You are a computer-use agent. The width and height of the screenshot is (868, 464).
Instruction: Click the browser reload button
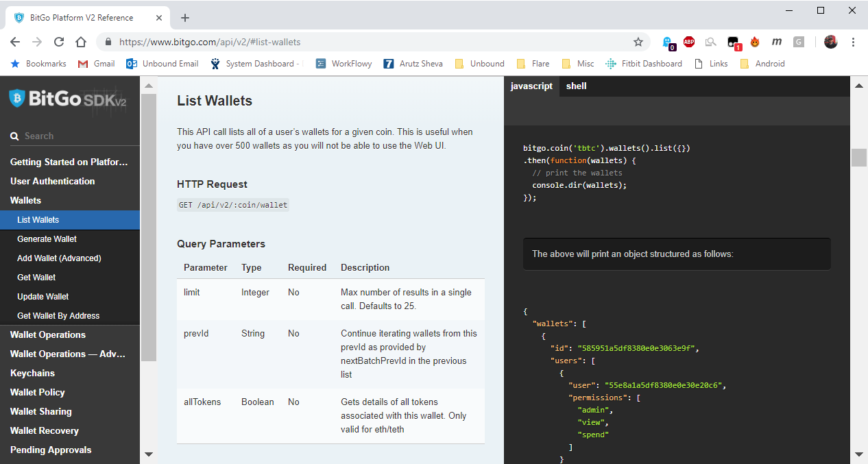click(x=59, y=42)
